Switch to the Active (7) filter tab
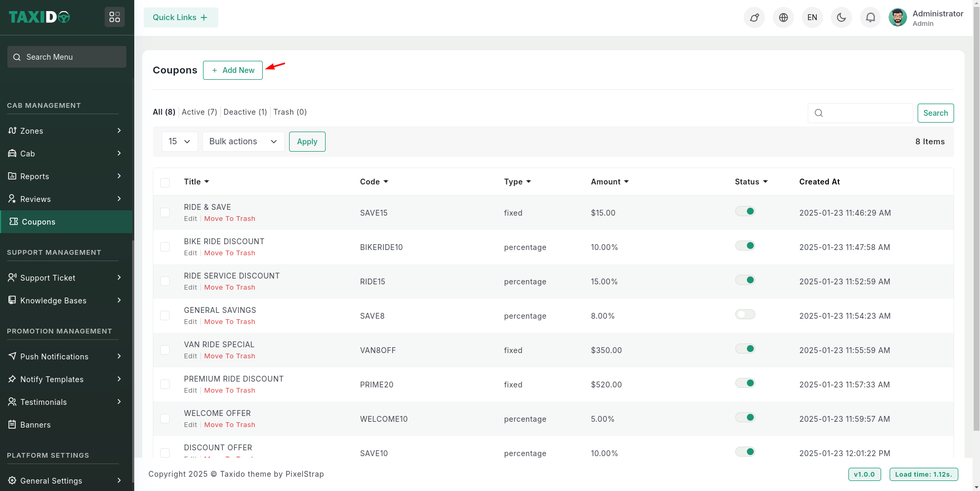980x491 pixels. coord(199,112)
